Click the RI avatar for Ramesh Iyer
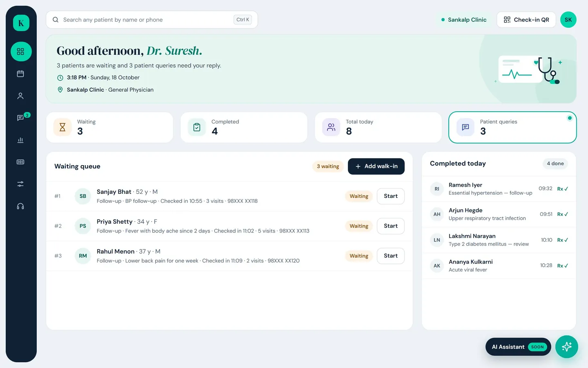This screenshot has width=588, height=368. click(x=437, y=189)
